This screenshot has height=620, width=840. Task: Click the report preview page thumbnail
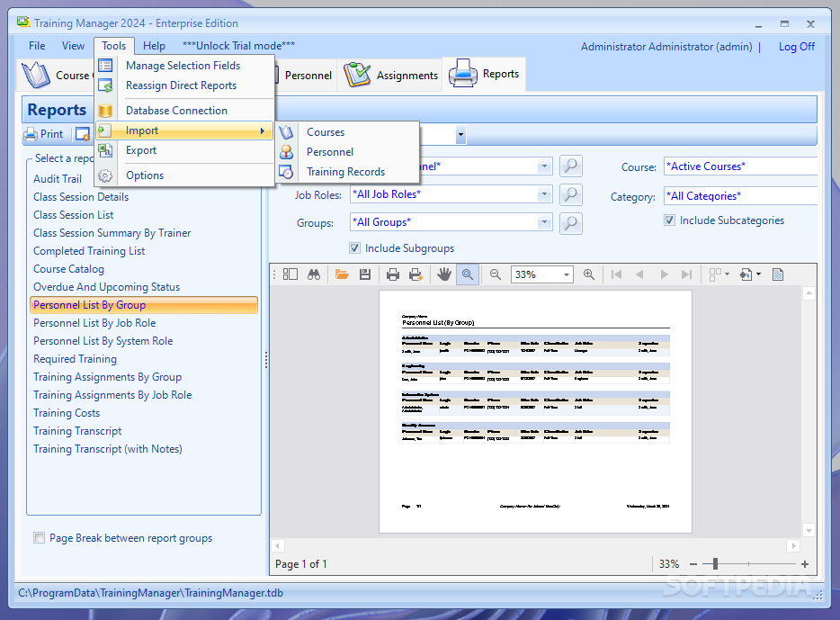[535, 411]
